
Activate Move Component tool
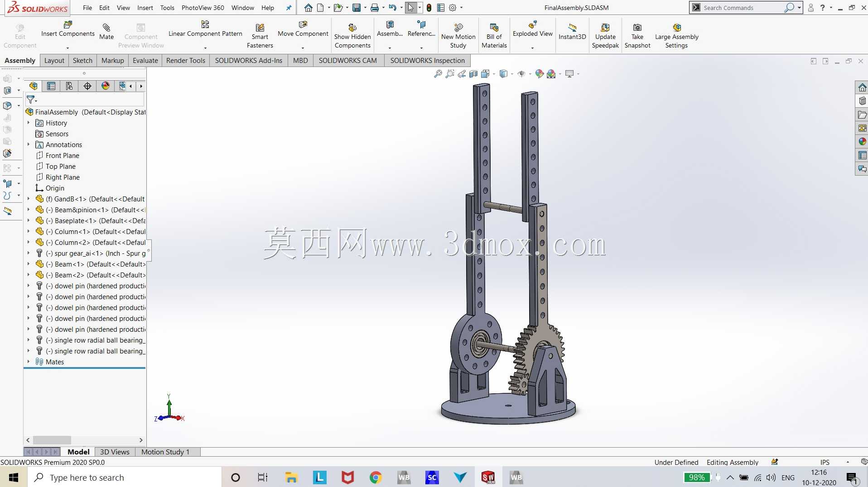click(x=303, y=29)
